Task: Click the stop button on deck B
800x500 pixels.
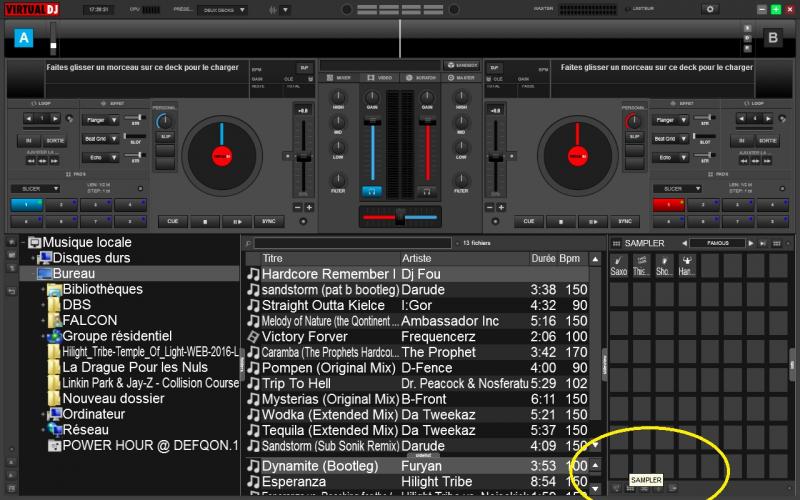Action: 561,222
